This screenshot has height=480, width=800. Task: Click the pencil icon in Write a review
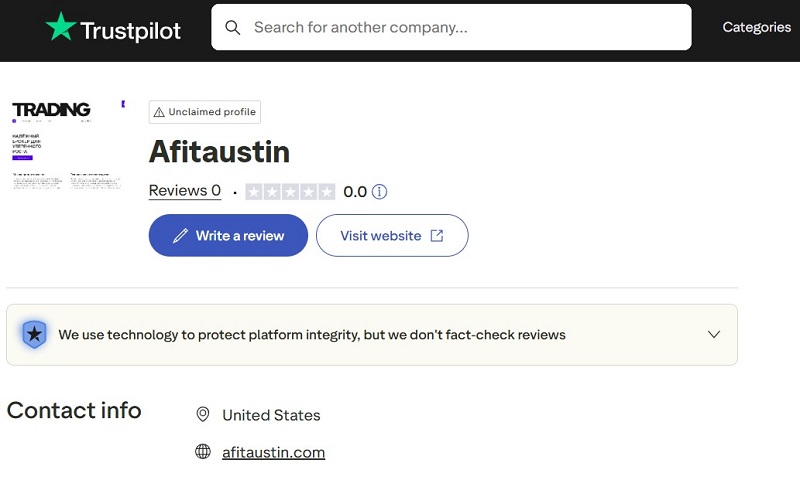(180, 236)
